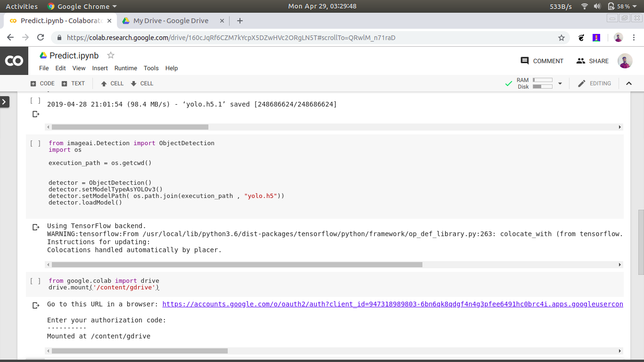Collapse the header with the chevron up
Image resolution: width=644 pixels, height=362 pixels.
pyautogui.click(x=628, y=83)
